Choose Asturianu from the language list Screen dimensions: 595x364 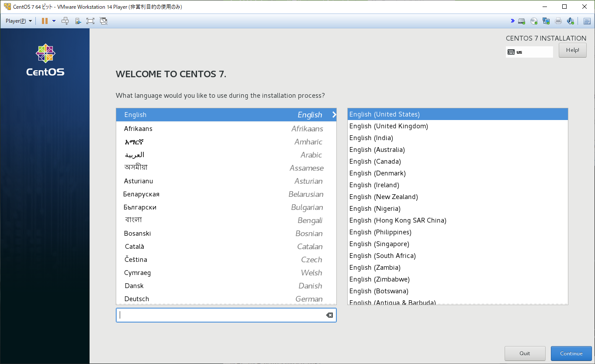click(226, 181)
